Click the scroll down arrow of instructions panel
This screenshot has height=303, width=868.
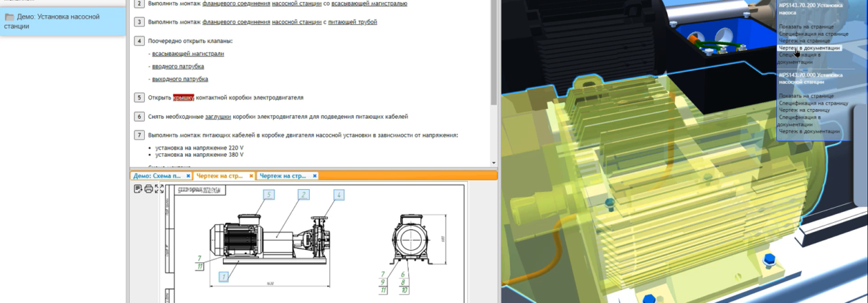(x=494, y=163)
